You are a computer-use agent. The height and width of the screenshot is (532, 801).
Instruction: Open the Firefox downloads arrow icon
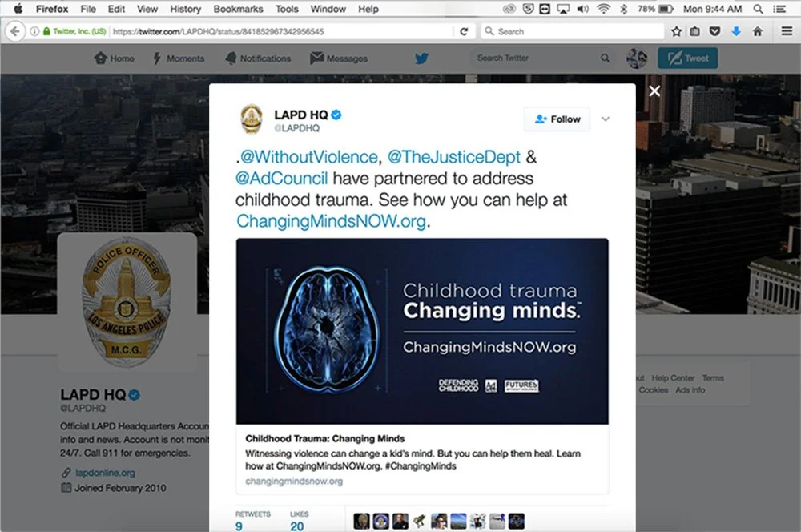click(x=736, y=32)
